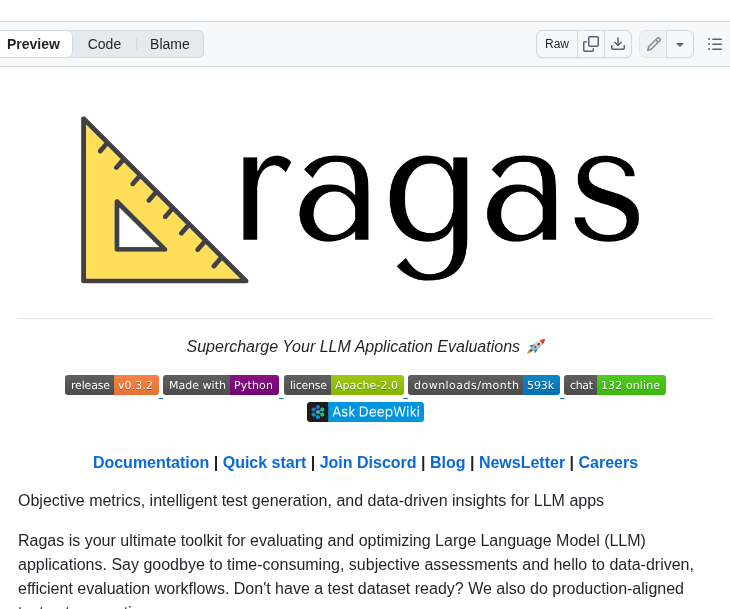This screenshot has width=730, height=609.
Task: Copy raw file contents icon
Action: (591, 44)
